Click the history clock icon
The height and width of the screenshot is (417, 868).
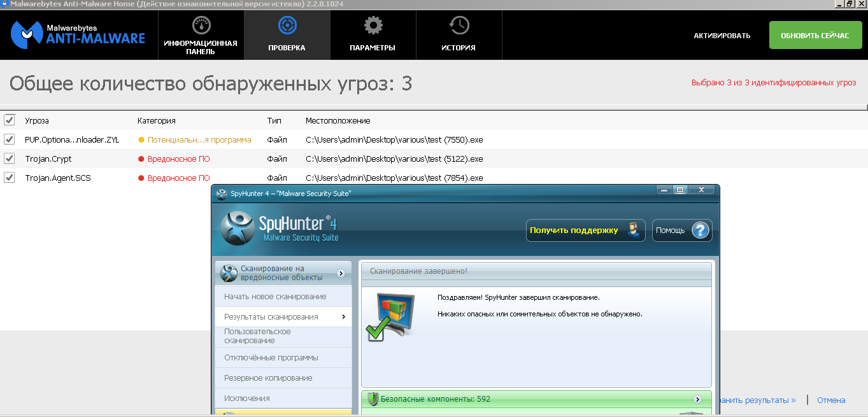(459, 25)
